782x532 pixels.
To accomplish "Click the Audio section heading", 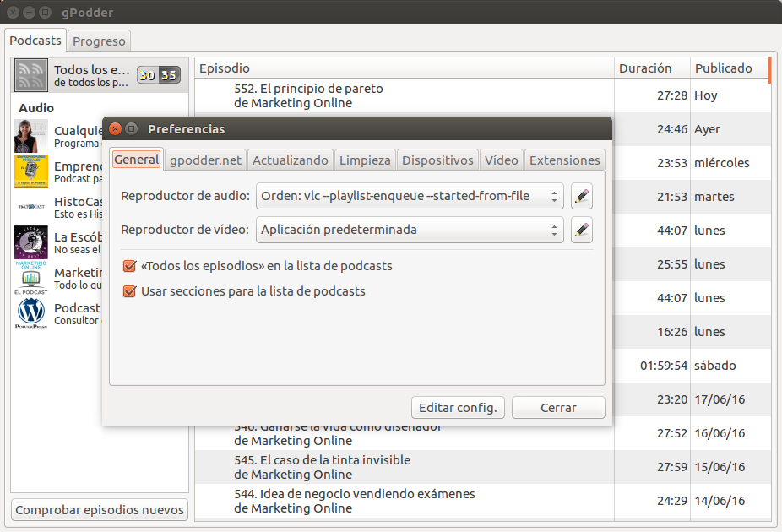I will point(36,108).
